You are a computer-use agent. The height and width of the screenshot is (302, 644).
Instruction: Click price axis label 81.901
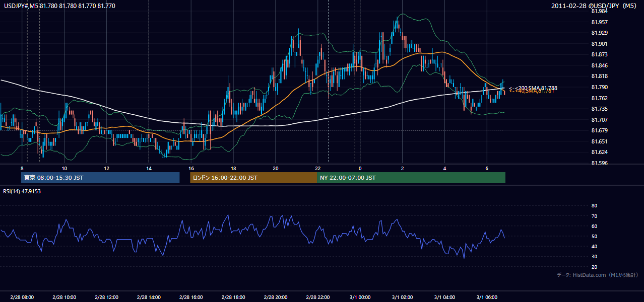pos(599,44)
